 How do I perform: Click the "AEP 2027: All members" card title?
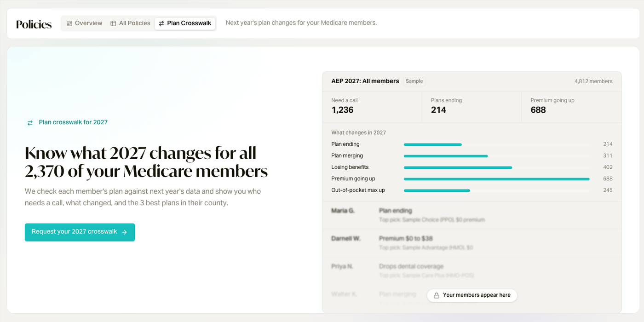coord(365,81)
